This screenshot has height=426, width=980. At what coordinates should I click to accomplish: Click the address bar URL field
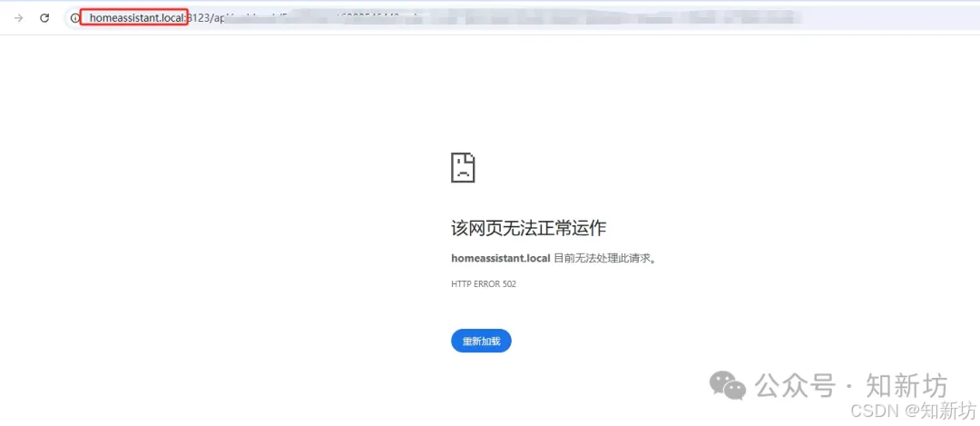point(522,18)
